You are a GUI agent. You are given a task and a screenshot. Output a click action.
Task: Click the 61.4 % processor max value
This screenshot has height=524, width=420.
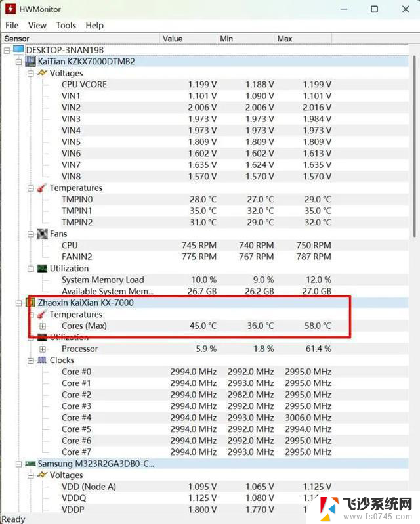318,349
